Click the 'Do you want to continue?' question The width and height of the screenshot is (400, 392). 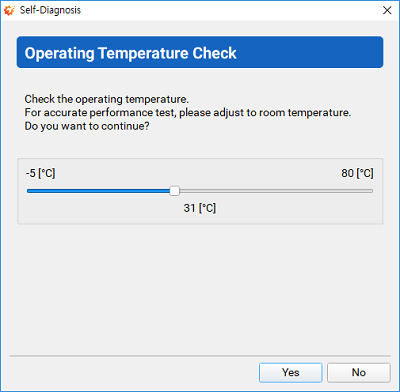(x=87, y=126)
